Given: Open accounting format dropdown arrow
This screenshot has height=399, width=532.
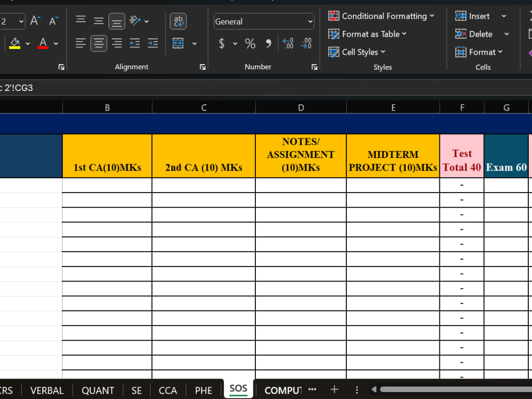Looking at the screenshot, I should (x=235, y=44).
